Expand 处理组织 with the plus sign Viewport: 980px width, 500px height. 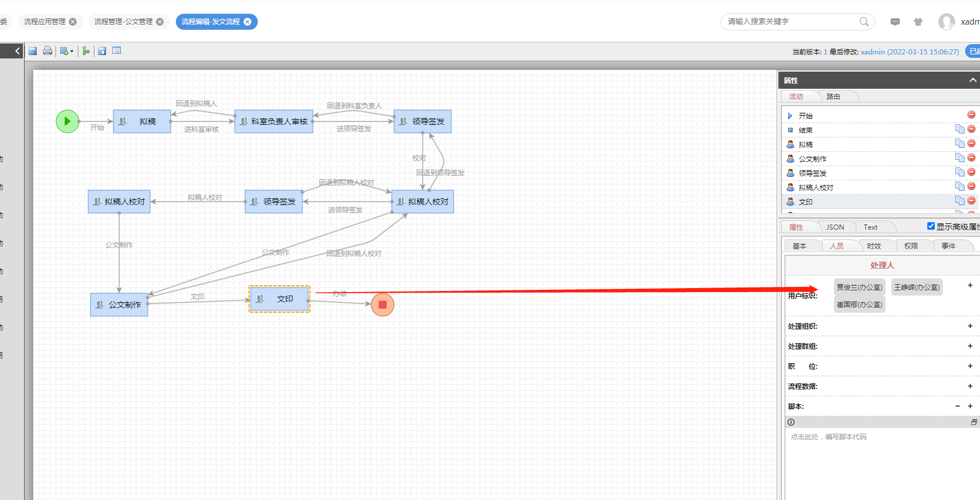point(970,326)
